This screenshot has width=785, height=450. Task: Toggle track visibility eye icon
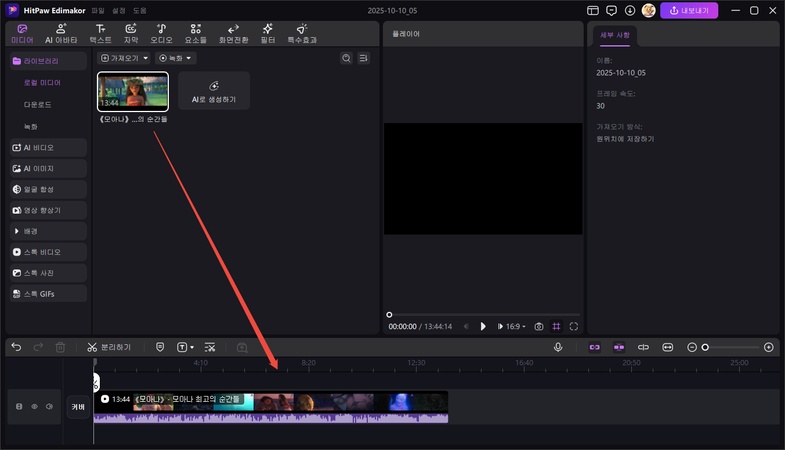tap(35, 407)
